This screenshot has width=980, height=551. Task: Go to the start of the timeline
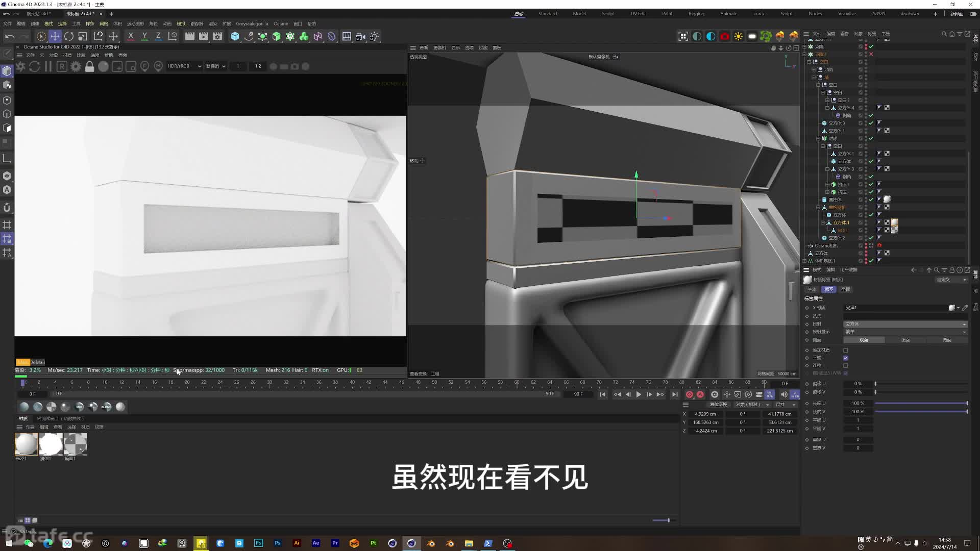click(603, 394)
